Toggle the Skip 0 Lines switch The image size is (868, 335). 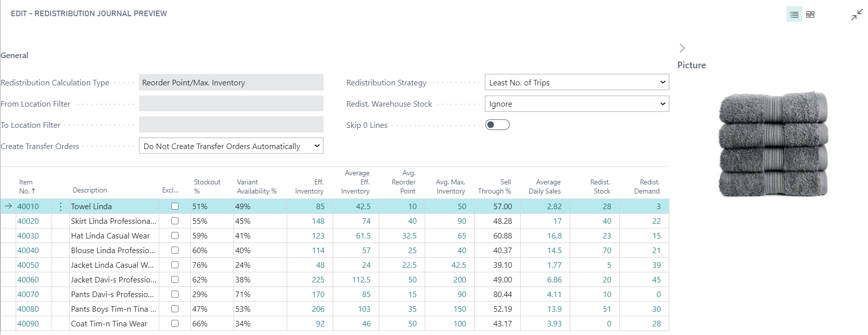497,125
